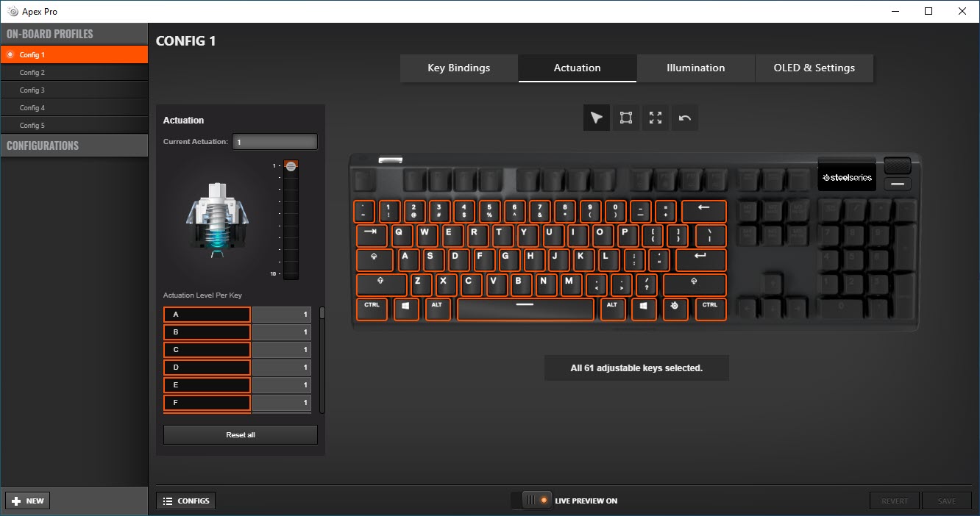Click the Configurations section header
Viewport: 980px width, 516px height.
74,146
